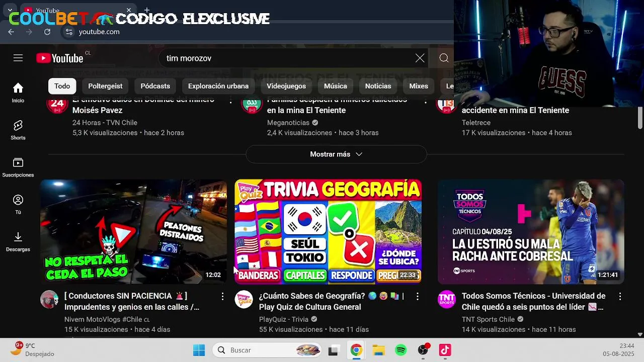This screenshot has height=362, width=644.
Task: Open the tab search dropdown arrow
Action: tap(10, 10)
